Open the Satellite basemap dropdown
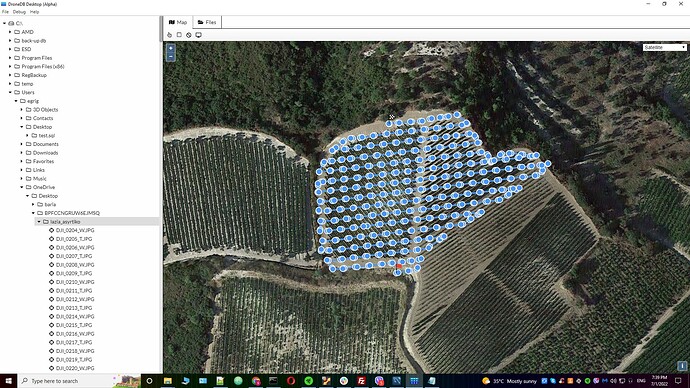The width and height of the screenshot is (690, 388). click(x=664, y=47)
